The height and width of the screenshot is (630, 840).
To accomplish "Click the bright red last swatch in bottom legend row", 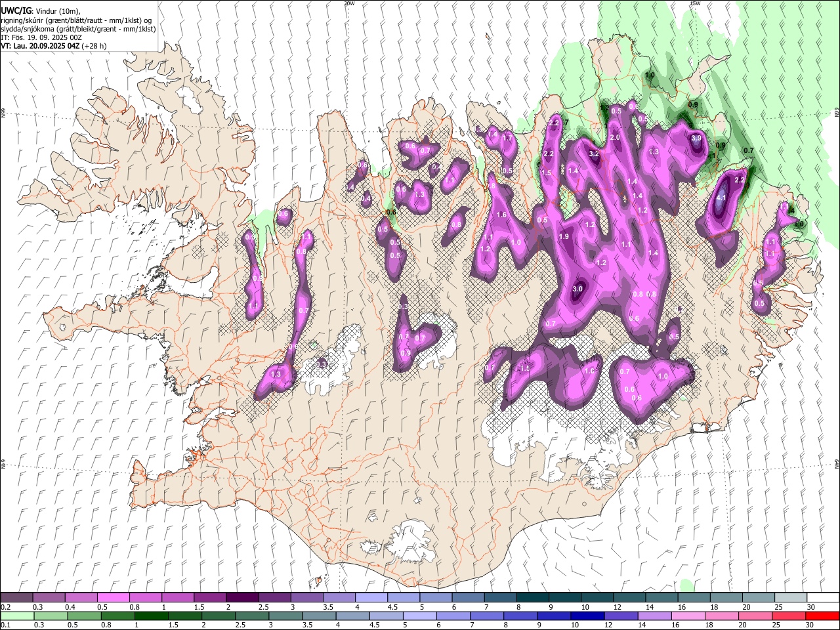I will tap(822, 616).
